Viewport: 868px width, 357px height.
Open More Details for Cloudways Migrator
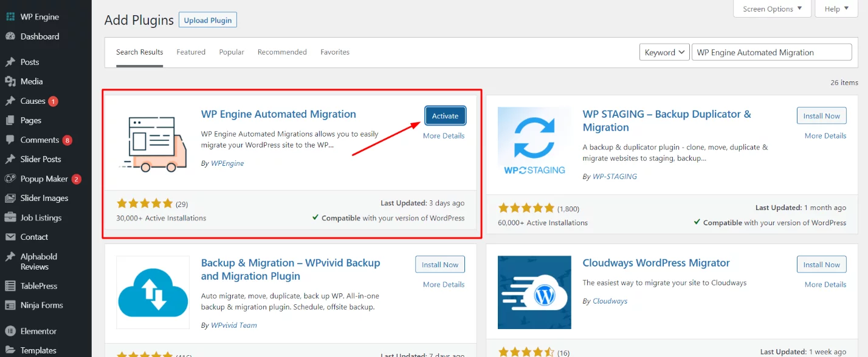tap(825, 285)
